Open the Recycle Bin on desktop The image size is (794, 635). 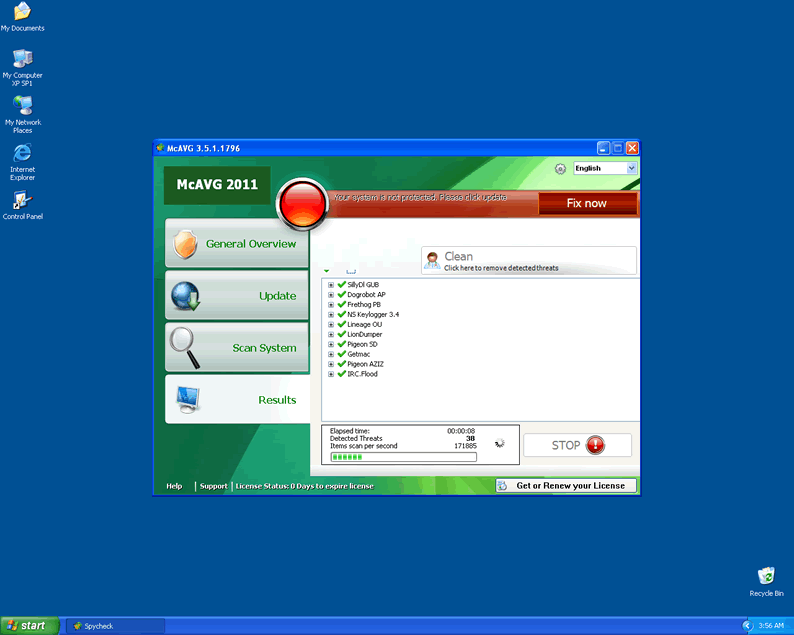[766, 576]
